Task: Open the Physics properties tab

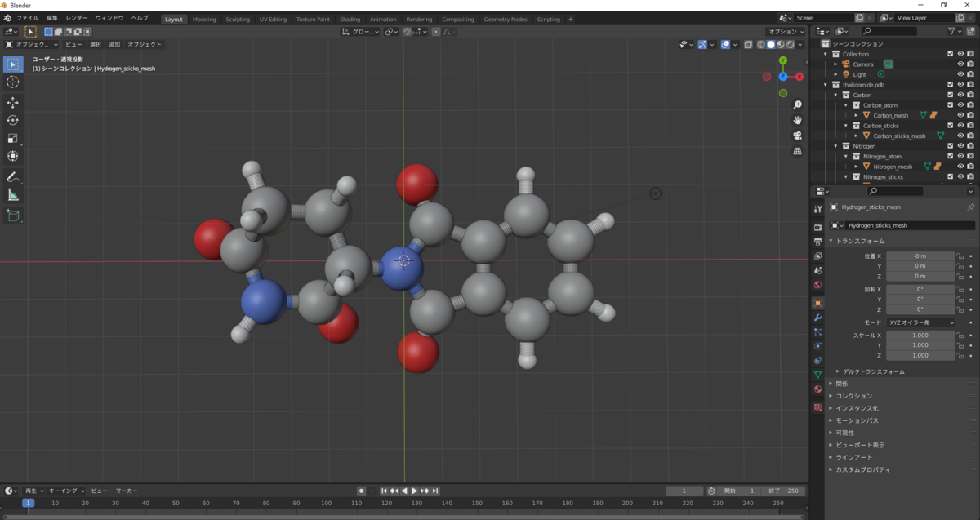Action: click(817, 346)
